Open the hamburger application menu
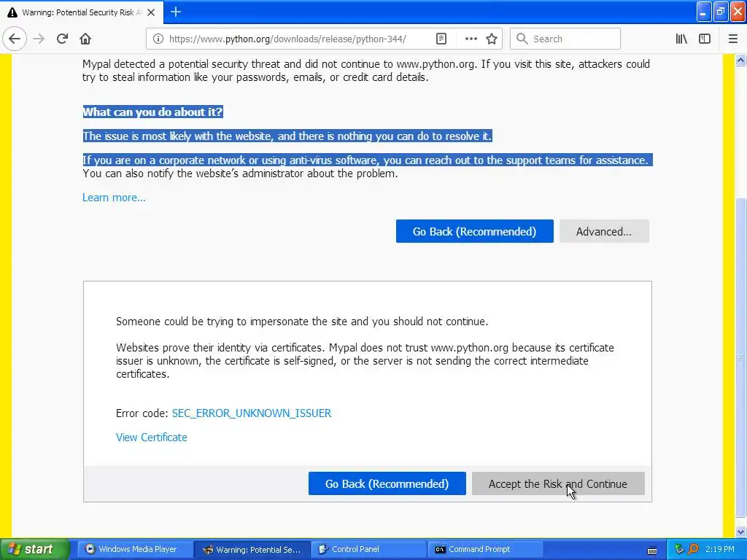This screenshot has width=747, height=560. point(732,39)
